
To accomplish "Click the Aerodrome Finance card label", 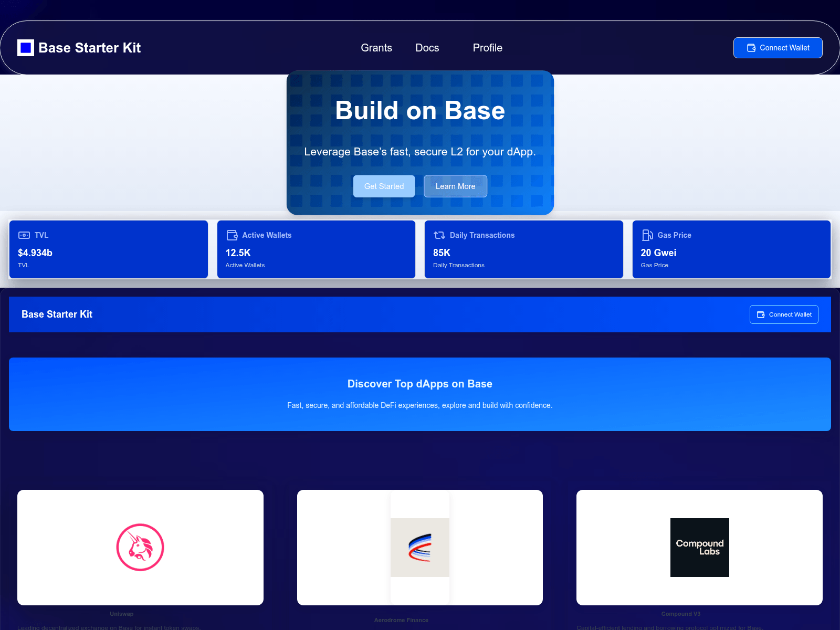I will click(402, 620).
